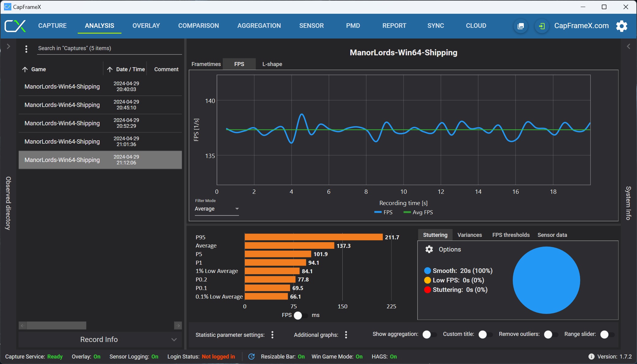Open the three-dot menu beside capture search
The width and height of the screenshot is (637, 364).
point(26,49)
